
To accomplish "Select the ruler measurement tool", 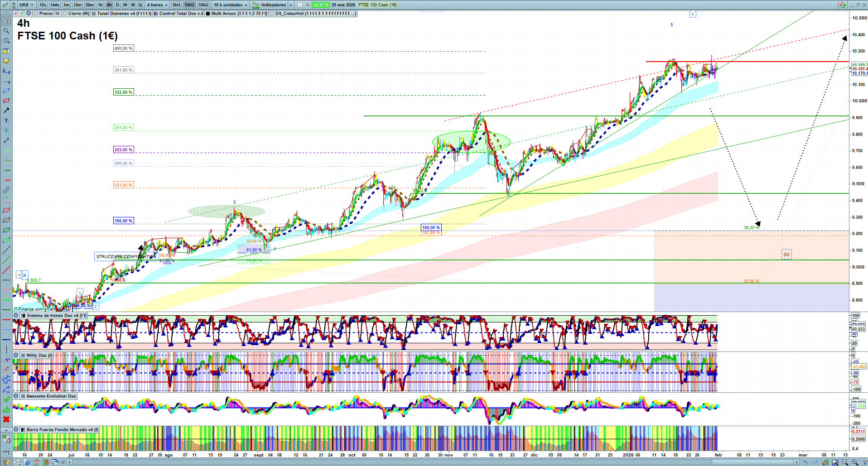I will pos(6,190).
